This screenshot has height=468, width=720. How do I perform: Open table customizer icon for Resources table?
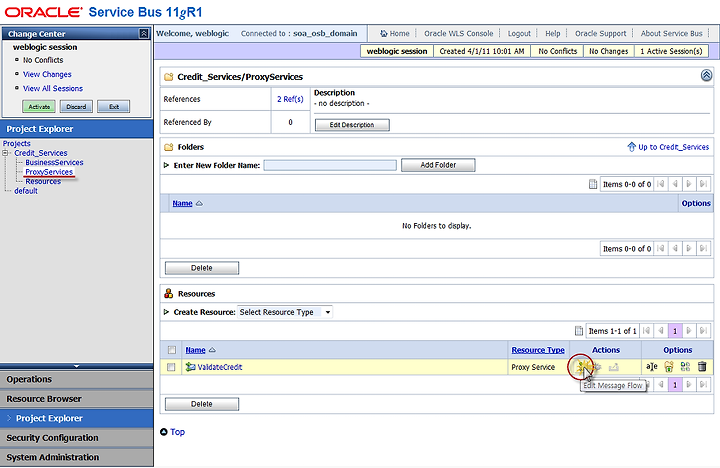click(579, 331)
